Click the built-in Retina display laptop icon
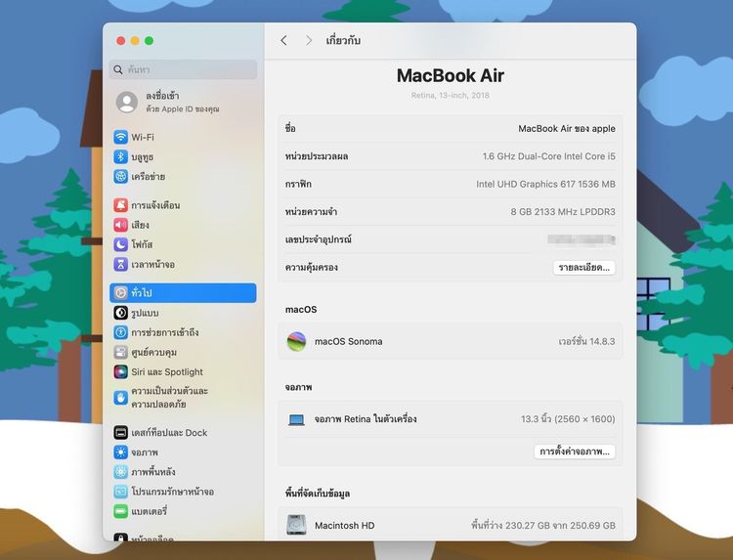This screenshot has width=733, height=560. tap(296, 419)
